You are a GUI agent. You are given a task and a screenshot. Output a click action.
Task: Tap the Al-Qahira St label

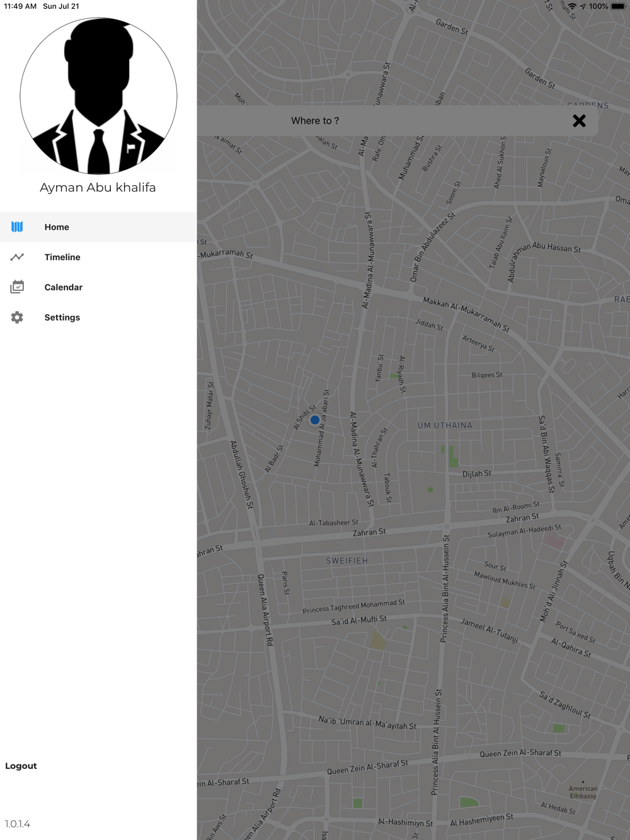pos(571,648)
